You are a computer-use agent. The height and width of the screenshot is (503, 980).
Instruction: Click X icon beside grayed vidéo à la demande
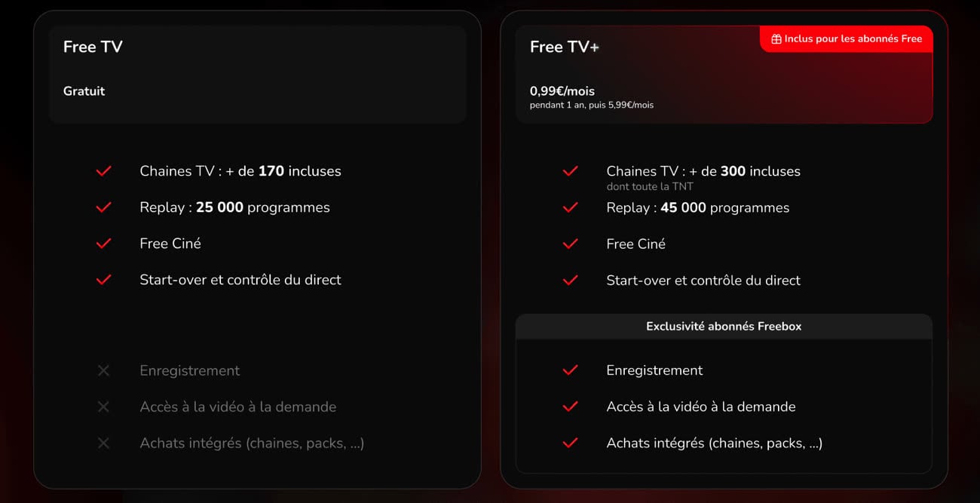click(x=104, y=406)
